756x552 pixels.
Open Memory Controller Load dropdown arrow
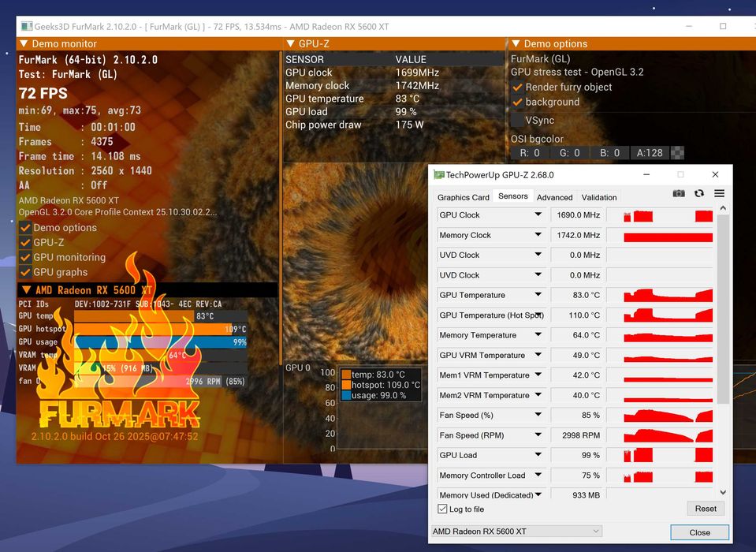[x=538, y=475]
